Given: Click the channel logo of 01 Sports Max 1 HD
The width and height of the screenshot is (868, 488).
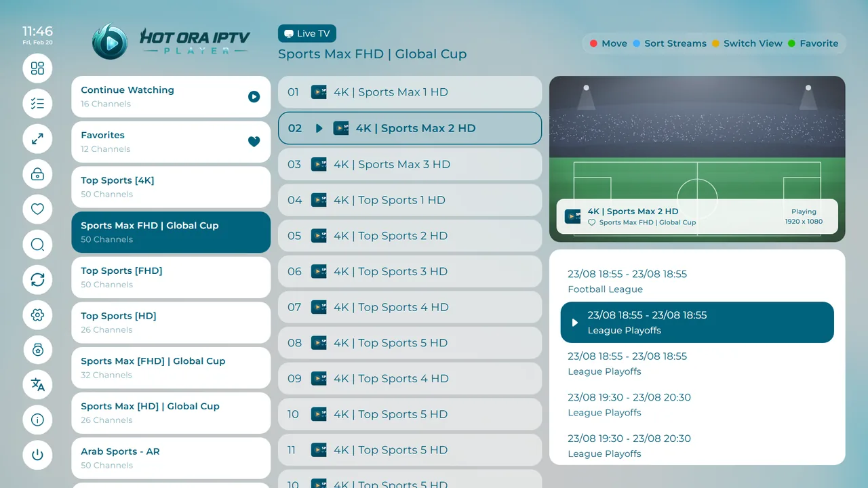Looking at the screenshot, I should coord(319,92).
